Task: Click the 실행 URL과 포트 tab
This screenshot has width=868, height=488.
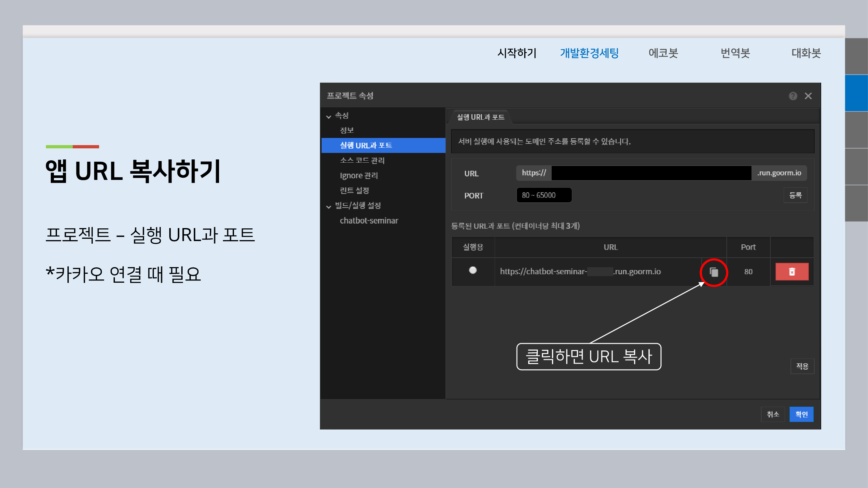Action: [480, 117]
